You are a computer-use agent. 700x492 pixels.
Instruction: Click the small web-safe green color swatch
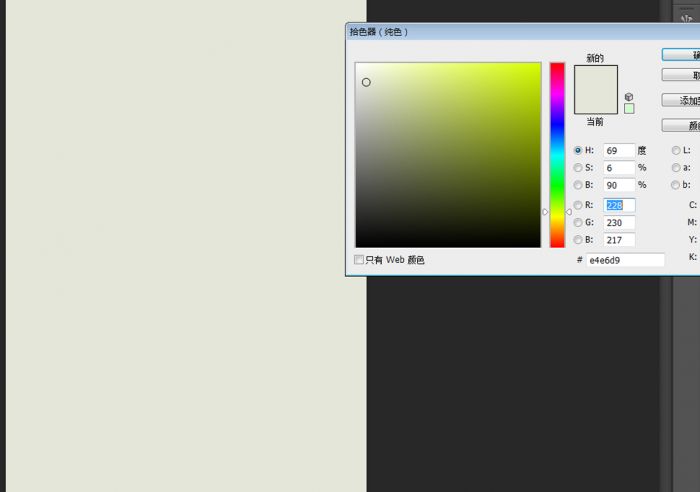coord(629,108)
